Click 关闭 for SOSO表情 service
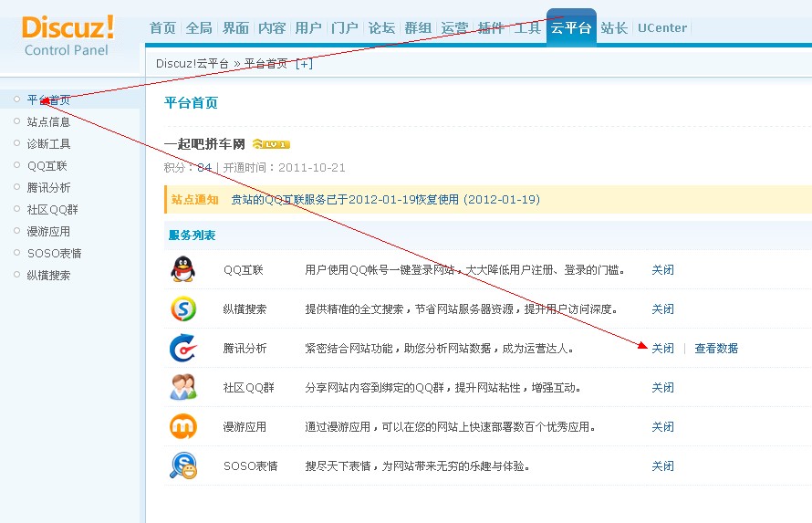 click(x=663, y=466)
